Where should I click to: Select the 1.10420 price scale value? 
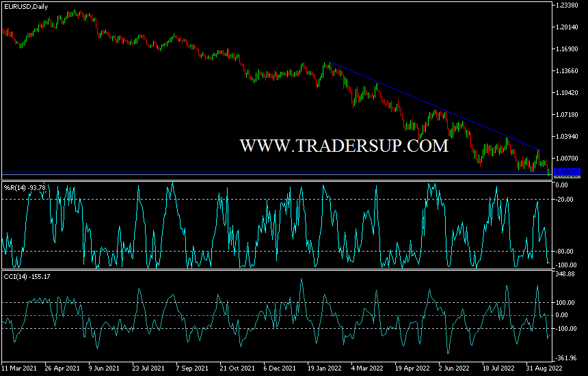[x=567, y=92]
